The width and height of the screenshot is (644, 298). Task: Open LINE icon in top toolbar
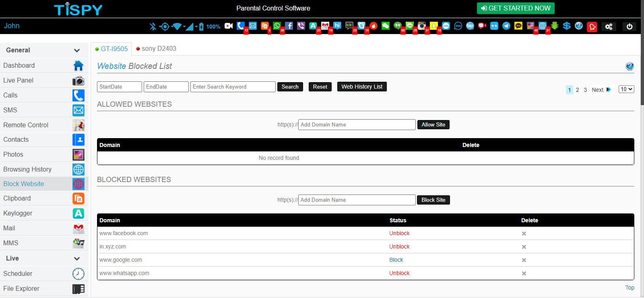tap(410, 26)
